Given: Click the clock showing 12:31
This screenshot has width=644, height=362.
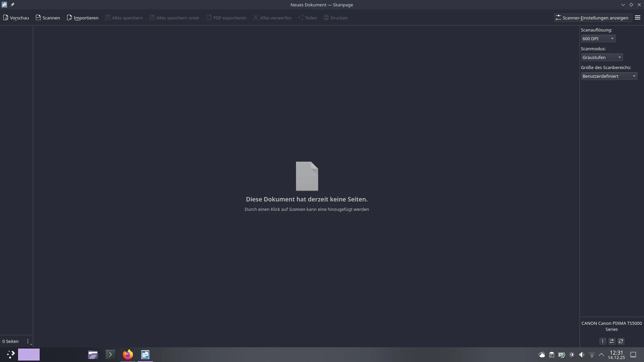Looking at the screenshot, I should [616, 355].
